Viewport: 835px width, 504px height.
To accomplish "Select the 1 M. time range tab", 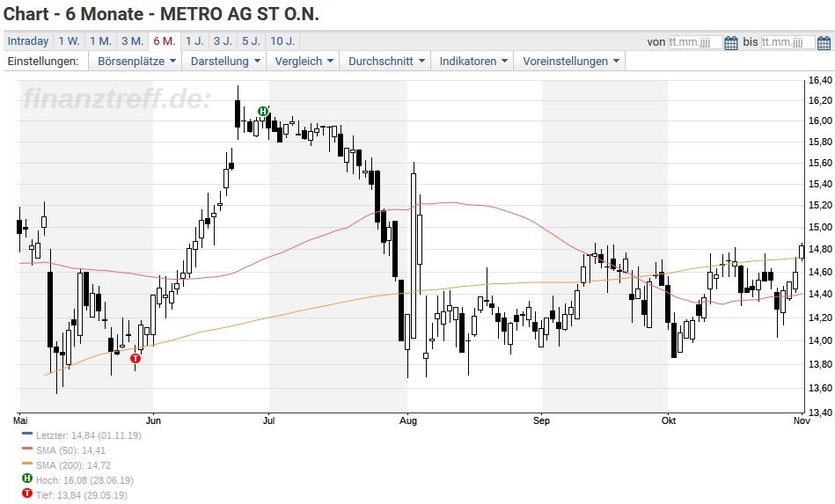I will [100, 41].
